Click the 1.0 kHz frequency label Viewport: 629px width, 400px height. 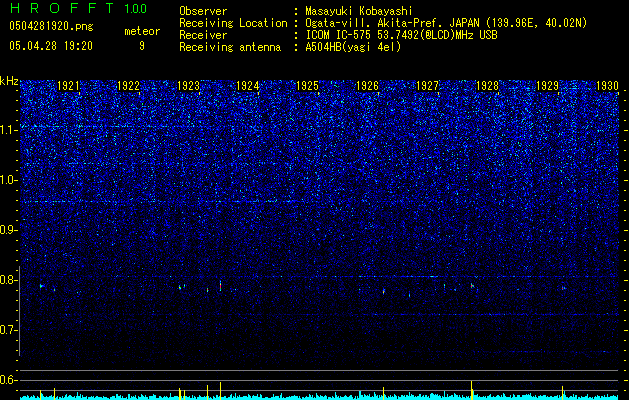[x=9, y=180]
